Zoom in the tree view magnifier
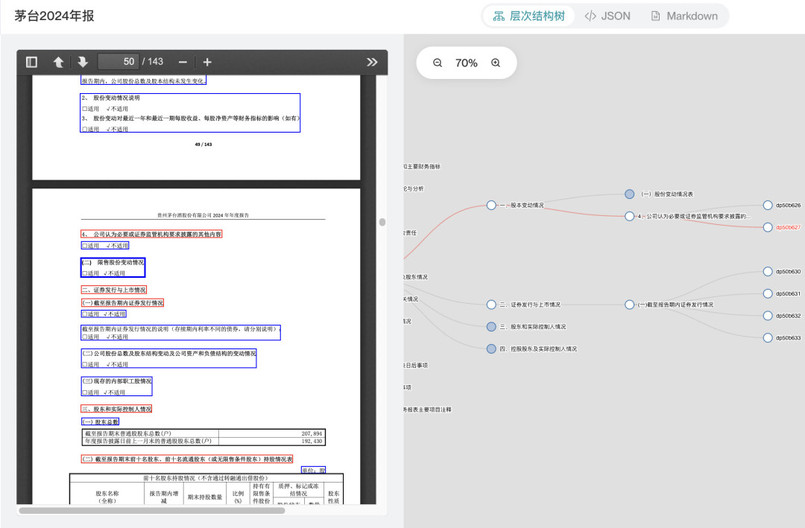The height and width of the screenshot is (528, 805). (495, 63)
